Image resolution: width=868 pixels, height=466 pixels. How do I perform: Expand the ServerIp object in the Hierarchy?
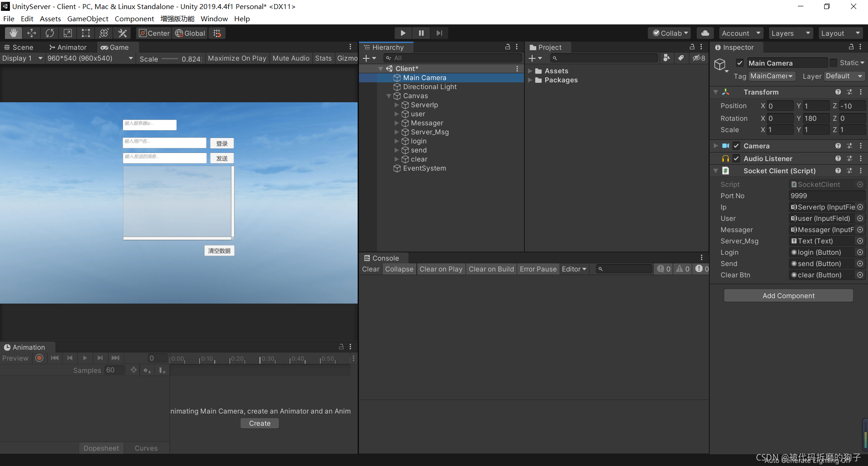[396, 105]
